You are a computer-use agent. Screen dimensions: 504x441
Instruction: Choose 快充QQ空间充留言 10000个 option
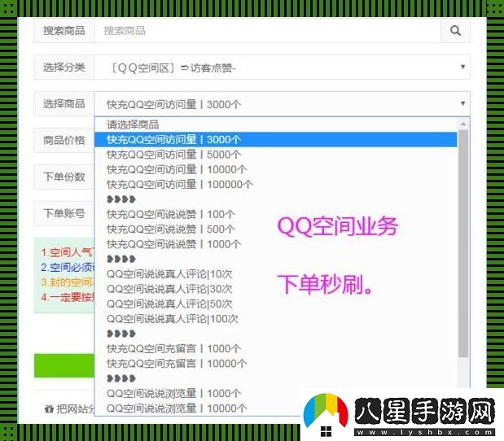275,364
